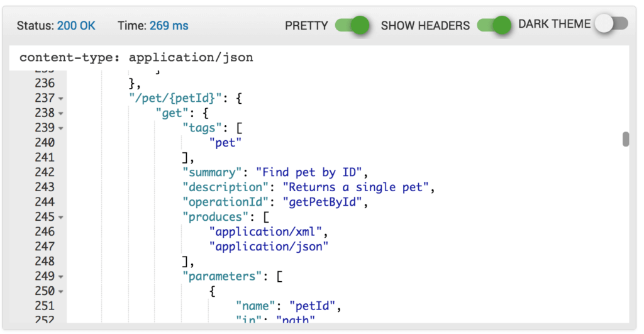Toggle the PRETTY switch off

[x=352, y=25]
